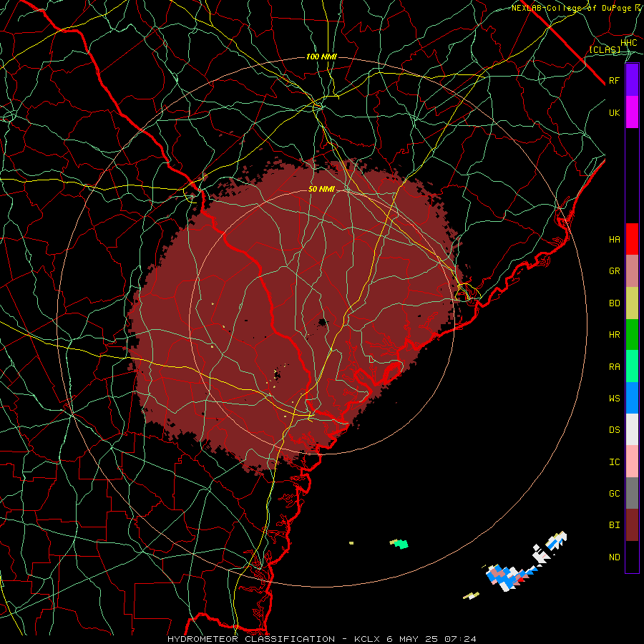Screen dimensions: 644x644
Task: Click the "GC" legend label
Action: [x=614, y=494]
